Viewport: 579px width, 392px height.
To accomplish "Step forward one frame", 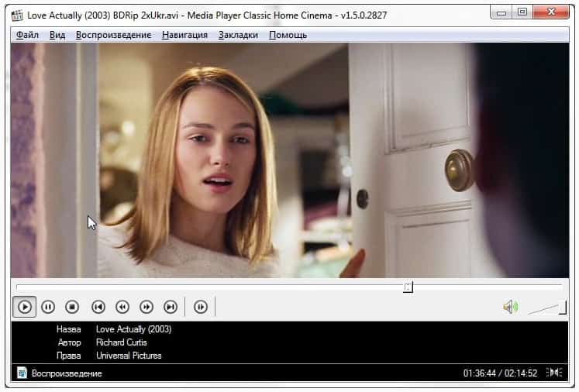I will [x=201, y=307].
